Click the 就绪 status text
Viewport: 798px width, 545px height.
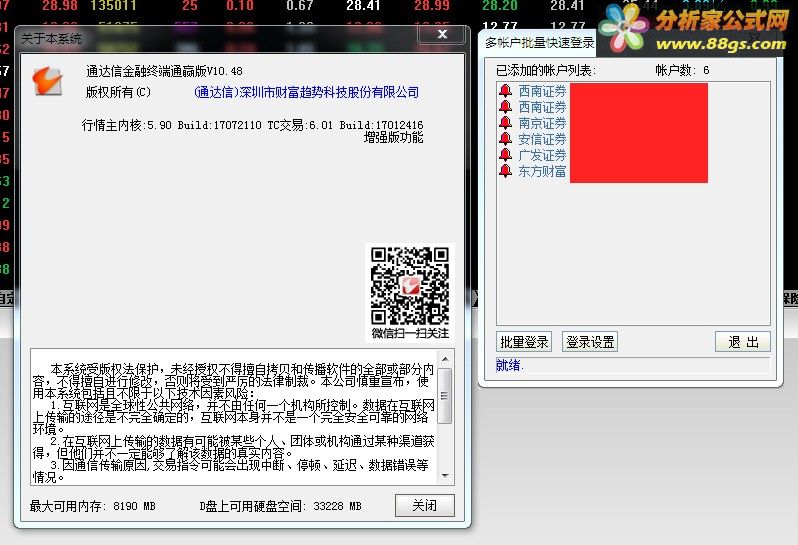pos(509,365)
